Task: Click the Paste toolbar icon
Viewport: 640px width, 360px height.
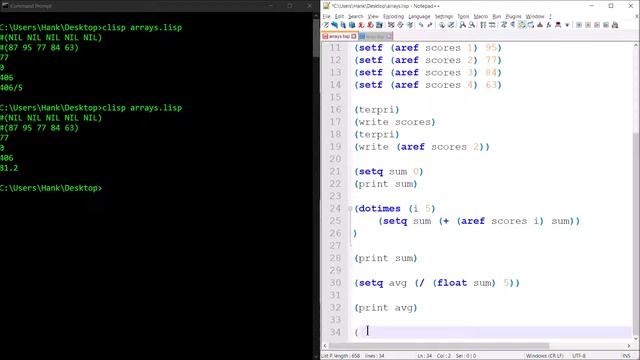Action: coord(409,25)
